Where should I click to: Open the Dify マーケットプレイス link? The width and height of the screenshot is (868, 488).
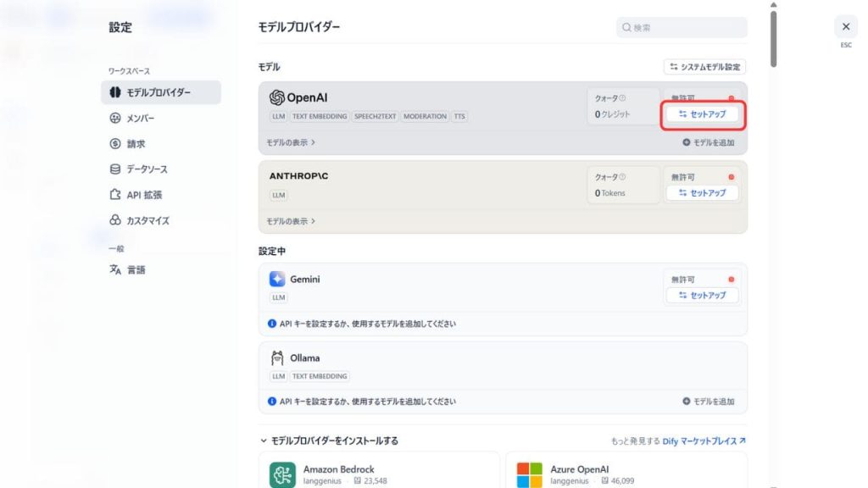704,441
